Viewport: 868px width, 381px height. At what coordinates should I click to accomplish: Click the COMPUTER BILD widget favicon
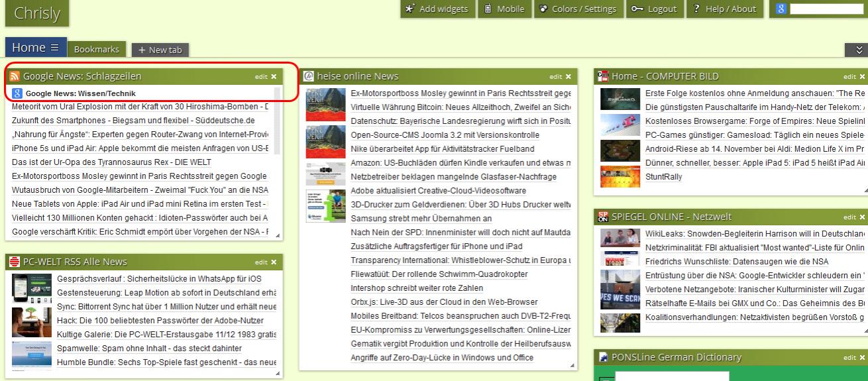coord(603,76)
